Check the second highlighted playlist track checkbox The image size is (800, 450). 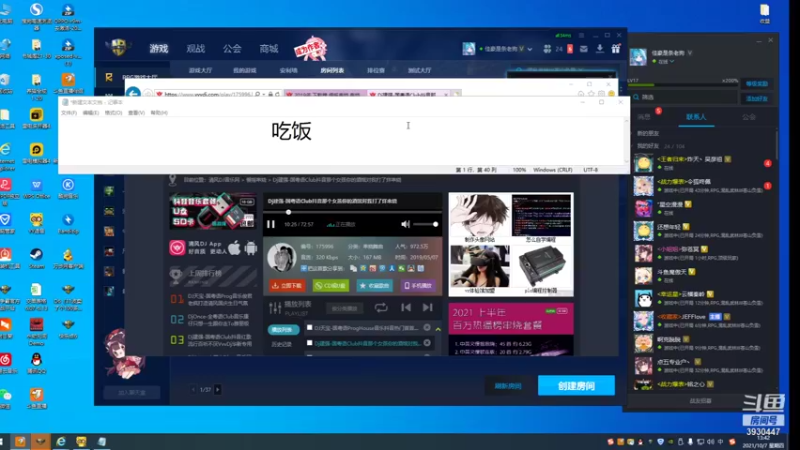(x=309, y=343)
